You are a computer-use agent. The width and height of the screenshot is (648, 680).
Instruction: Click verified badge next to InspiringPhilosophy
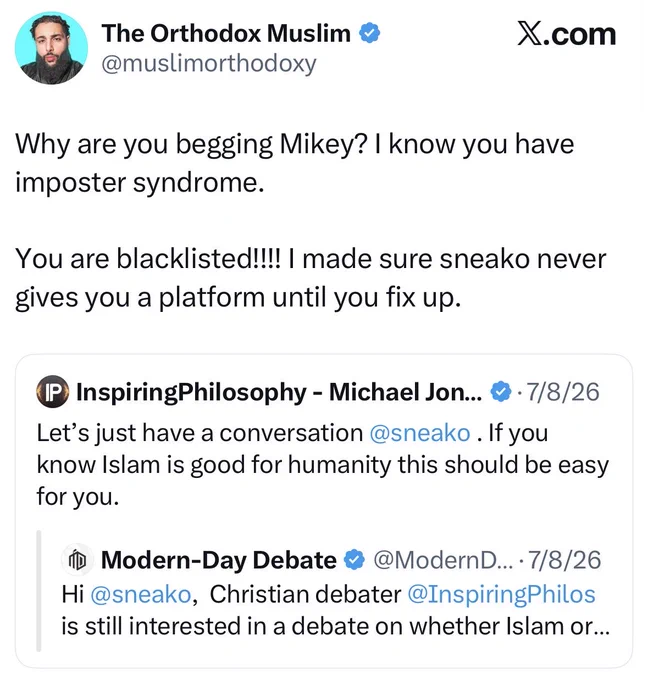pyautogui.click(x=500, y=392)
